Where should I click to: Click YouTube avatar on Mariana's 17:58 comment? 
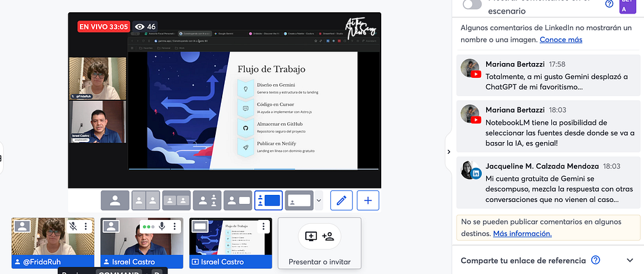(471, 68)
